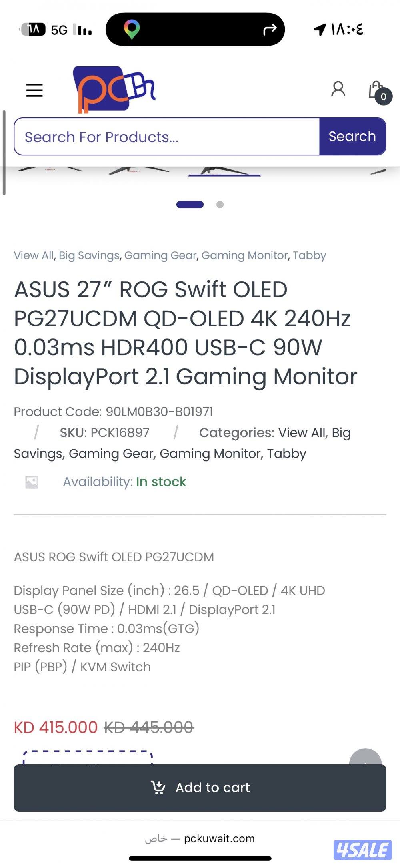Open the Big Savings breadcrumb link
The height and width of the screenshot is (868, 400).
click(89, 255)
